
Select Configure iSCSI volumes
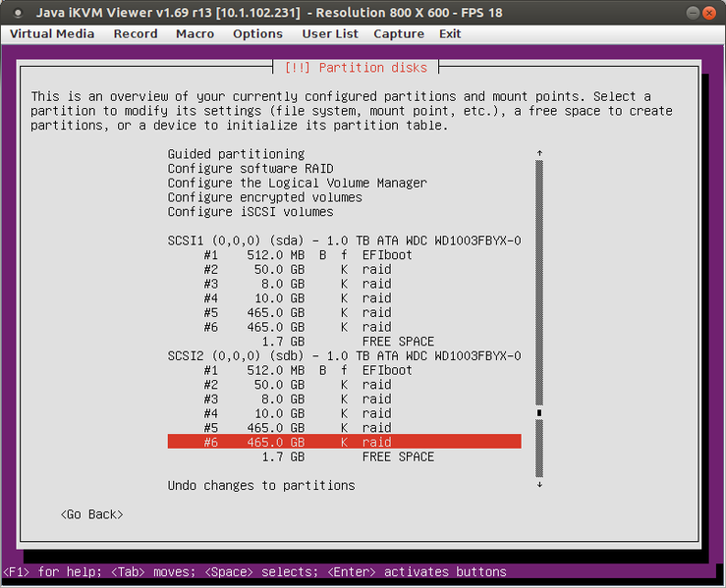251,211
